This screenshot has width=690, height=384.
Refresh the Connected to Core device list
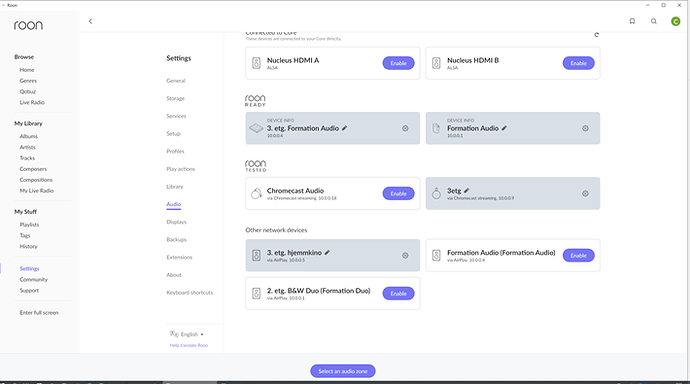tap(596, 34)
